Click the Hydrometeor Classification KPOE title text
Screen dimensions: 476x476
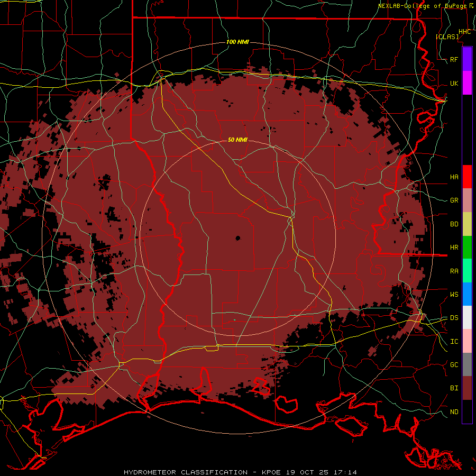[x=240, y=472]
